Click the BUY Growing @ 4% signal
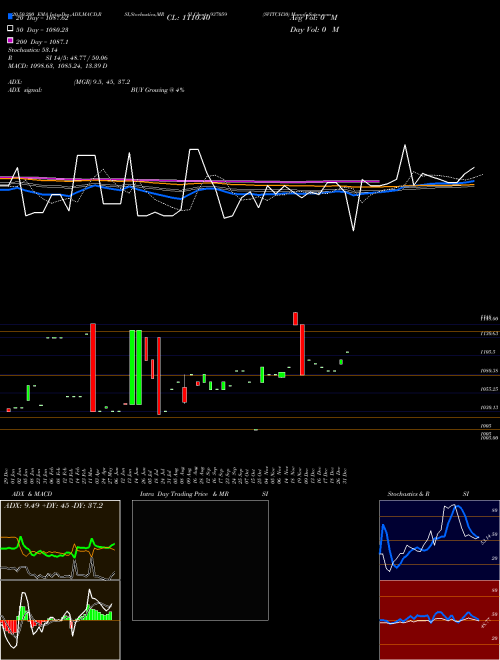Screen dimensions: 500x660 click(157, 90)
